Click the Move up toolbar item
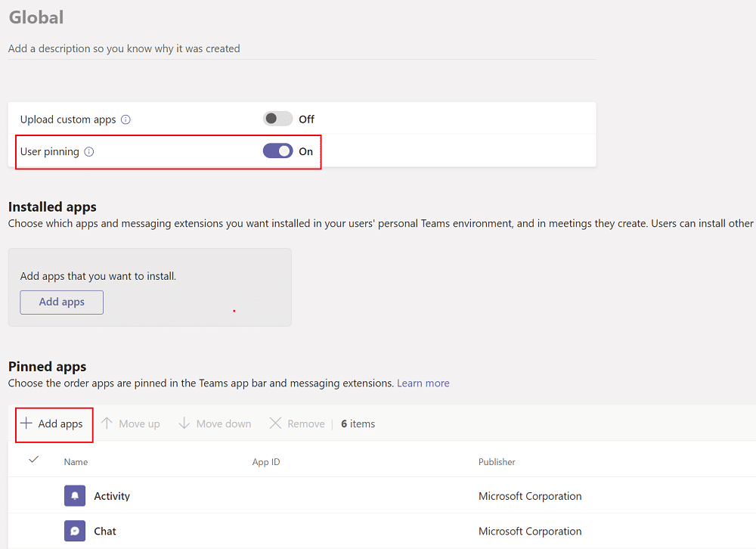Viewport: 756px width, 549px height. 130,423
